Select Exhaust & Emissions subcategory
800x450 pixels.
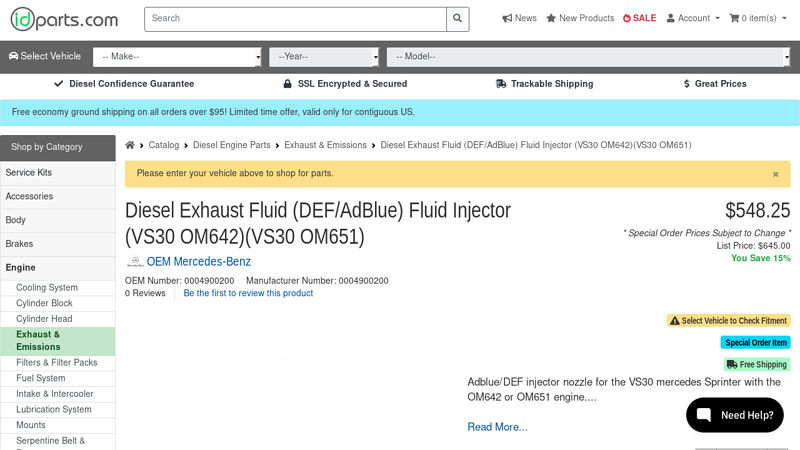click(58, 341)
